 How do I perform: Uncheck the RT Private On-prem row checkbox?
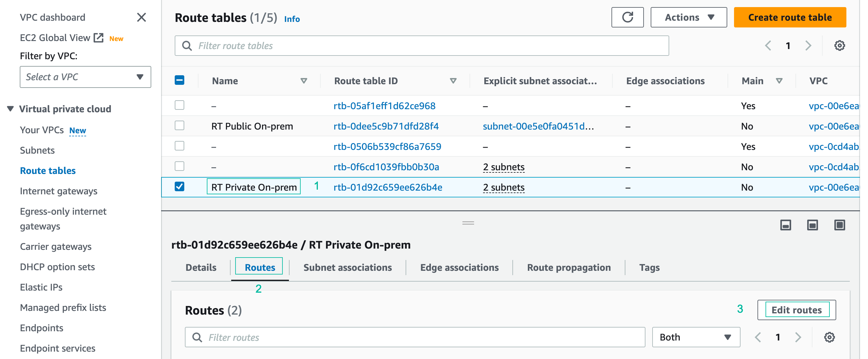point(180,187)
